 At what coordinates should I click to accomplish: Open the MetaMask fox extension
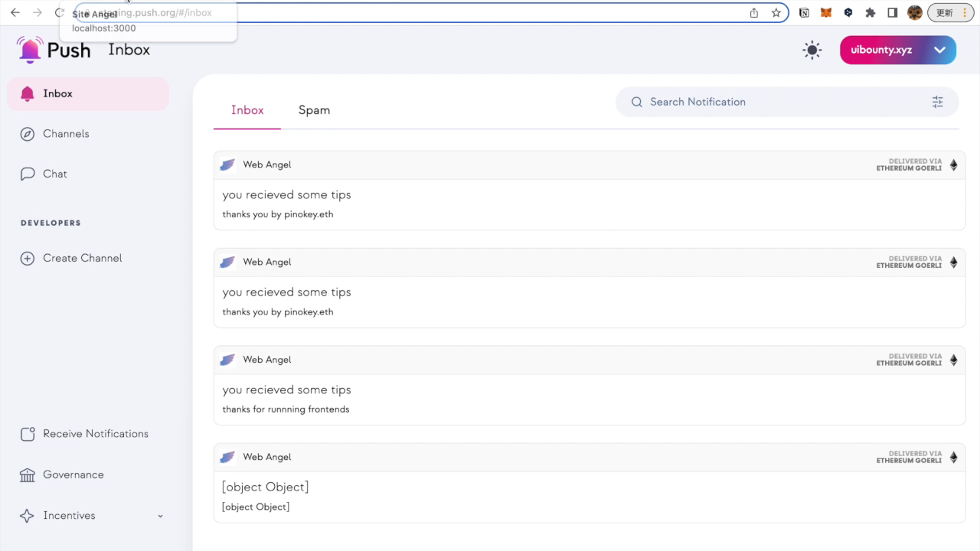826,13
